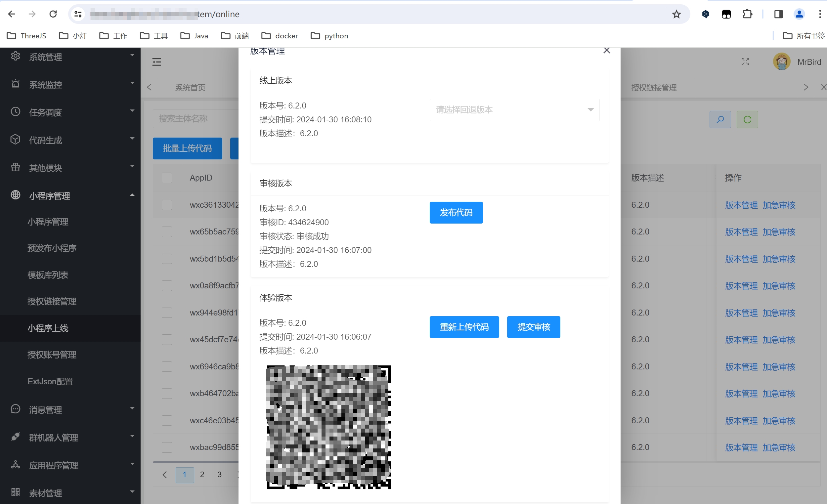Go to pagination page 3
Viewport: 827px width, 504px height.
pyautogui.click(x=220, y=475)
